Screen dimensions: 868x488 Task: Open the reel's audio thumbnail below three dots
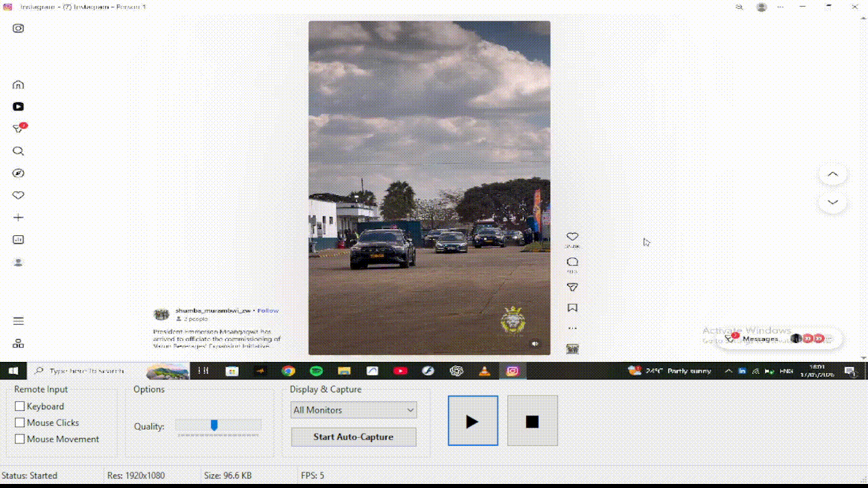coord(572,348)
